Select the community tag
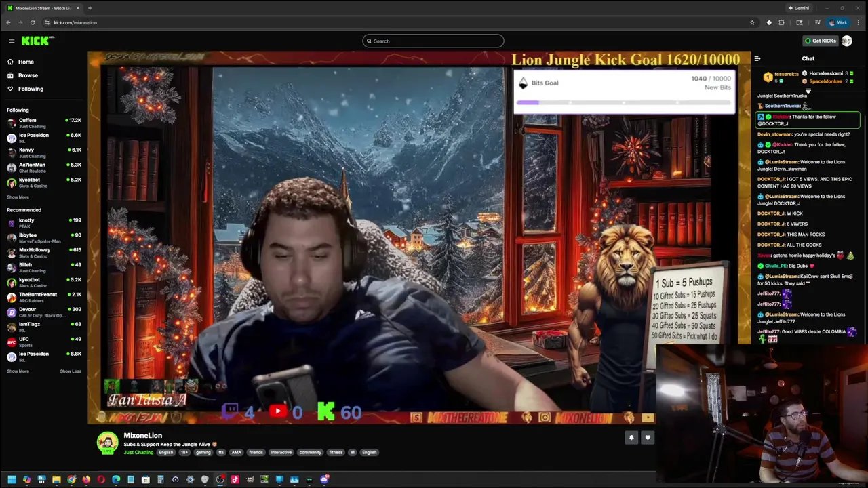Image resolution: width=868 pixels, height=488 pixels. pos(310,452)
